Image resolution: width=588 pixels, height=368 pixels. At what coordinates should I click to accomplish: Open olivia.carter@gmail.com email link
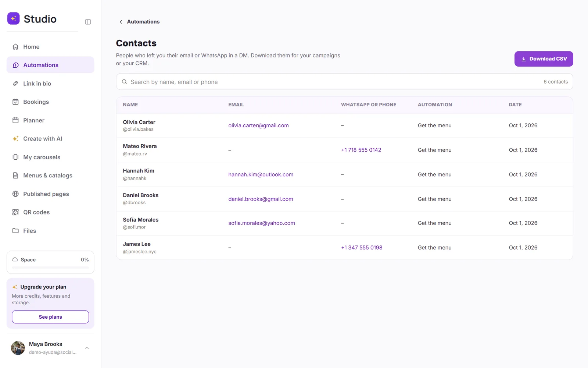[x=258, y=125]
